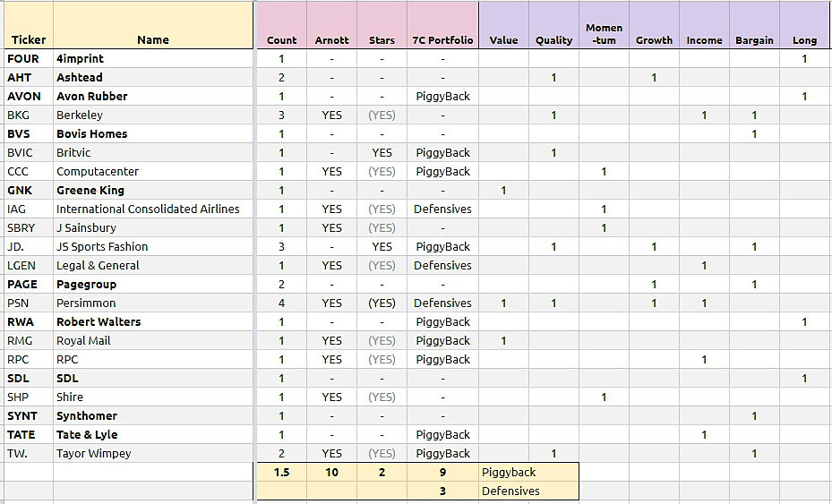Click the Arnott total of 10
832x504 pixels.
331,472
